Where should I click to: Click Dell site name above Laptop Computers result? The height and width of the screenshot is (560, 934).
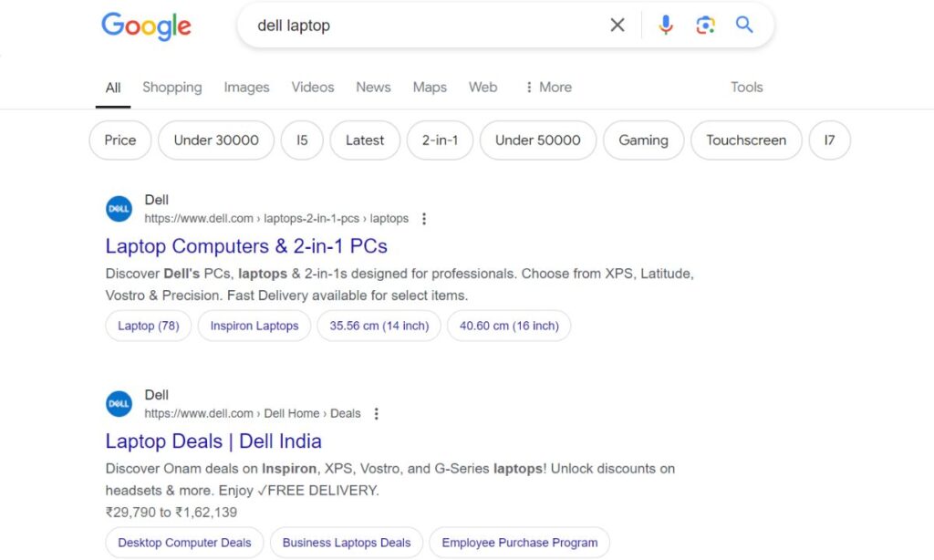157,200
